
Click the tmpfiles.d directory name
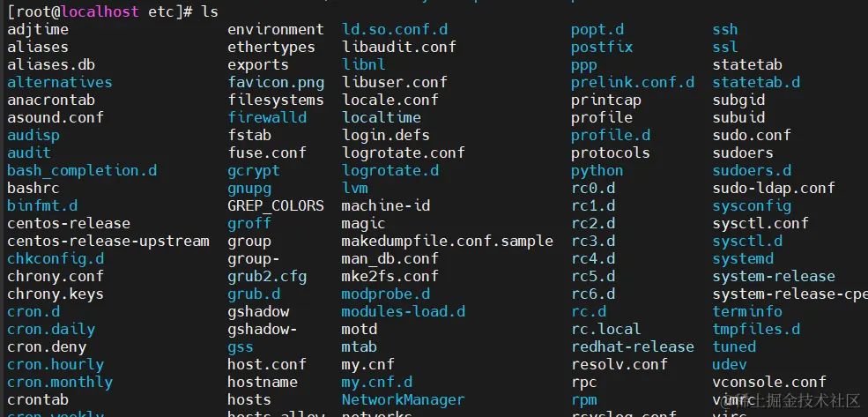tap(756, 329)
